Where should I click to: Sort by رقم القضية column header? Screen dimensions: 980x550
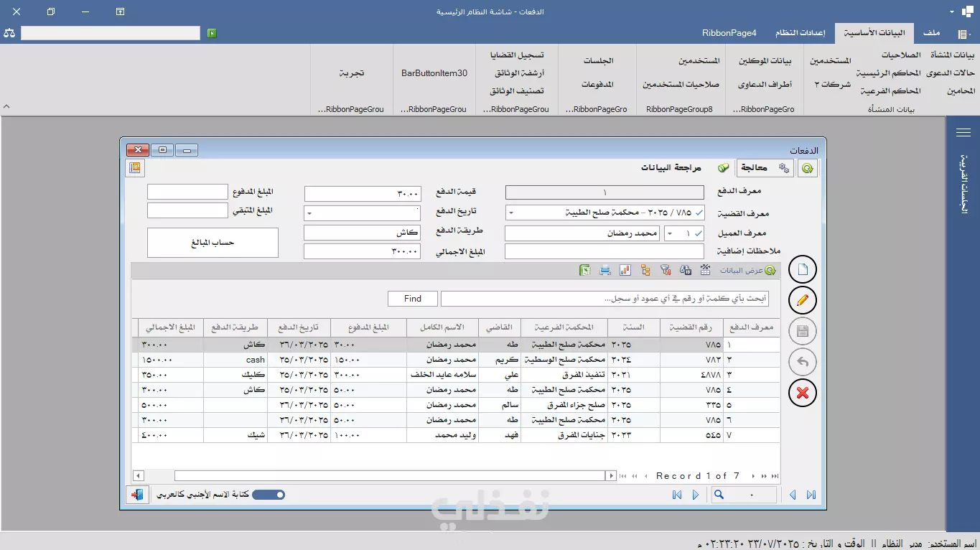click(x=691, y=327)
